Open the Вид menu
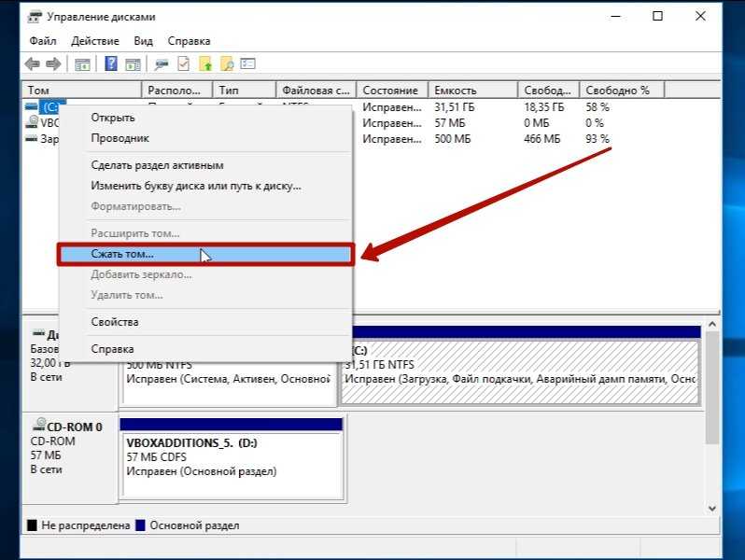 pyautogui.click(x=143, y=41)
